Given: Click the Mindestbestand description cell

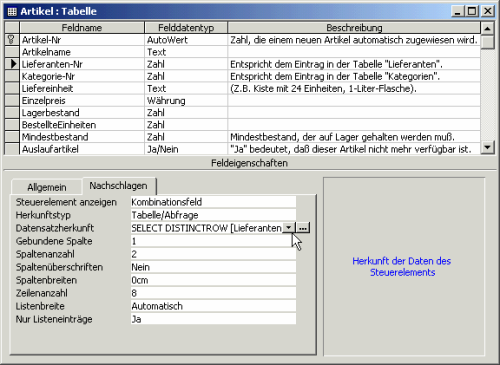Looking at the screenshot, I should [x=354, y=137].
